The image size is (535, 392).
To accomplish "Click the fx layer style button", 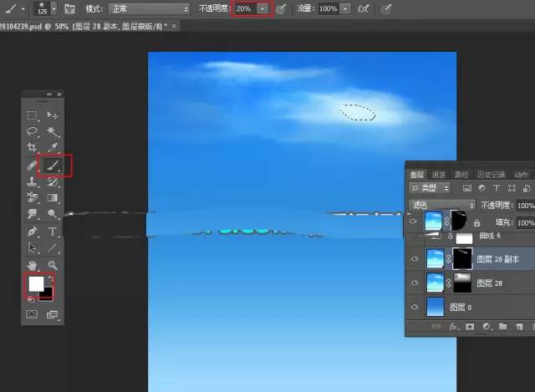I will [451, 326].
